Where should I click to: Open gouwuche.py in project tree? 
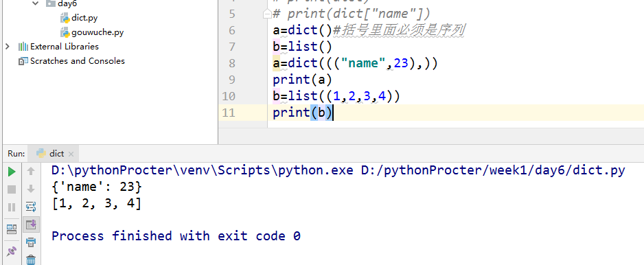[97, 32]
